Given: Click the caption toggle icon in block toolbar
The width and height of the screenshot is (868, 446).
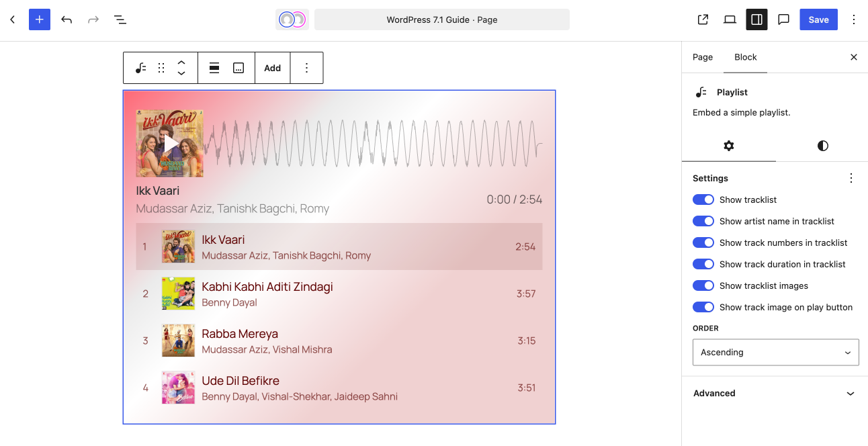Looking at the screenshot, I should (x=238, y=68).
